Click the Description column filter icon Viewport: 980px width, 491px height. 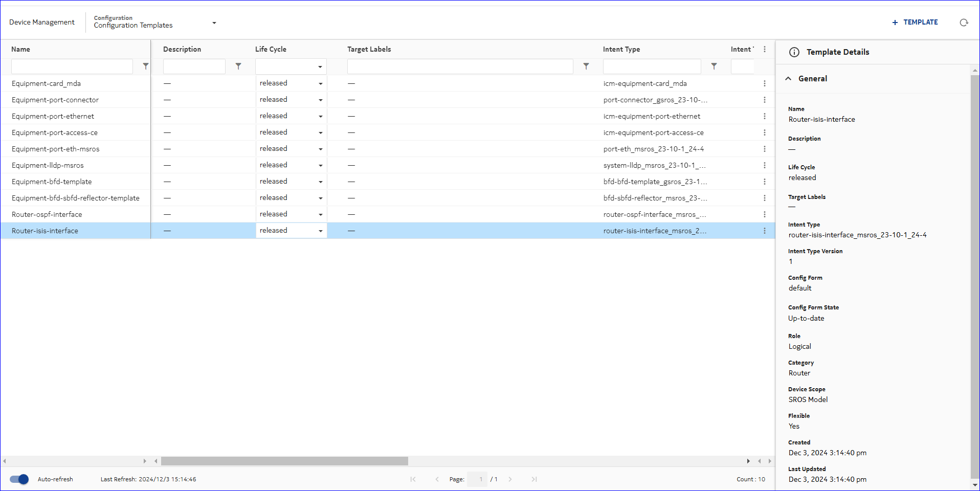[238, 66]
